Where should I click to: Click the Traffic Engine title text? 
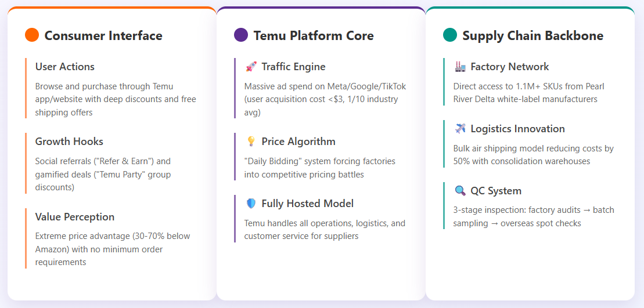[293, 67]
